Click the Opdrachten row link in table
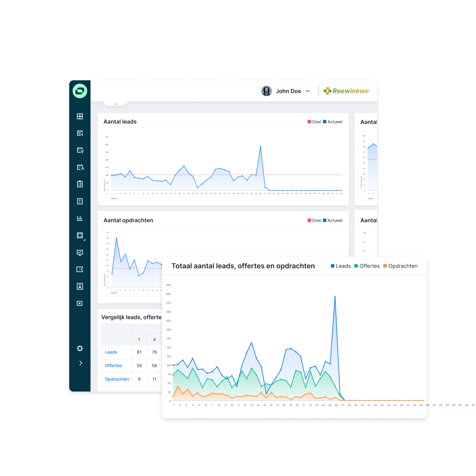This screenshot has width=476, height=476. coord(117,379)
